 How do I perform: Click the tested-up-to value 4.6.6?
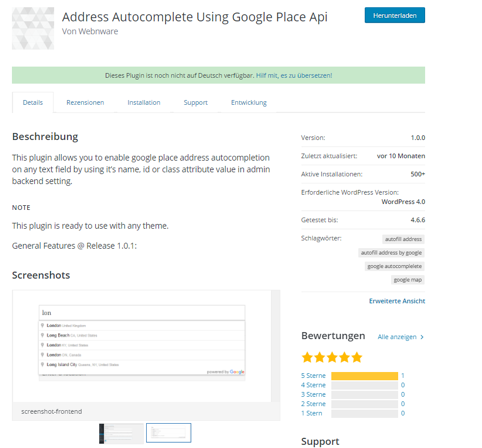pyautogui.click(x=418, y=220)
